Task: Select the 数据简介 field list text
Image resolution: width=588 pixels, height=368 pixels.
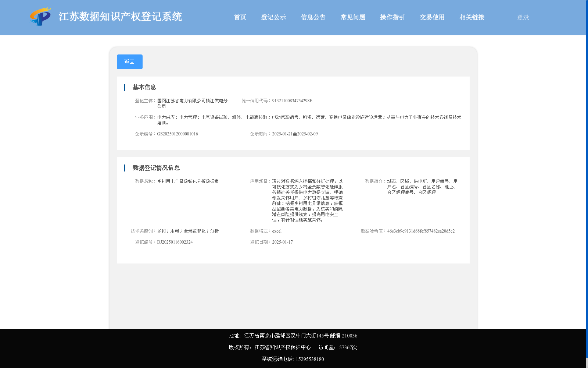Action: click(422, 187)
